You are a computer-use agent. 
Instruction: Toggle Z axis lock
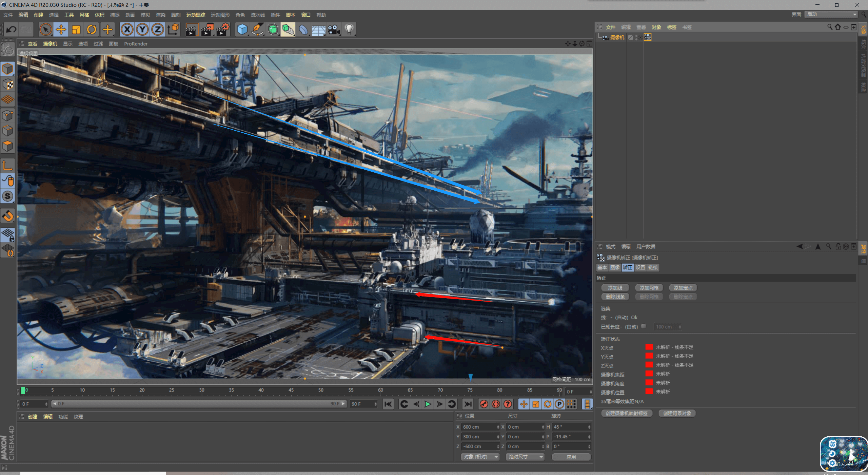(158, 30)
